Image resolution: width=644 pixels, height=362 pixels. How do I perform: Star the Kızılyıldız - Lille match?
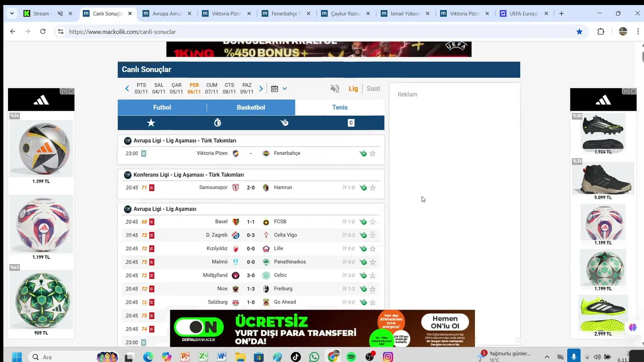click(x=373, y=249)
